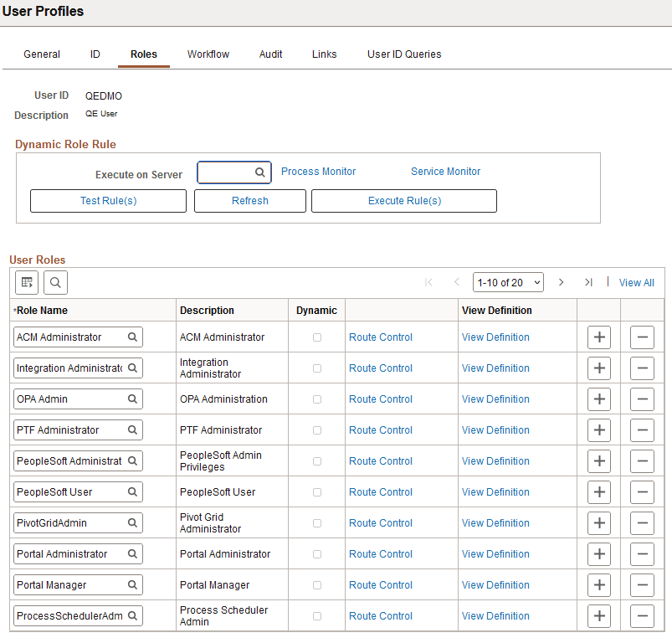Screen dimensions: 672x643
Task: Go to next page of User Roles
Action: [x=561, y=282]
